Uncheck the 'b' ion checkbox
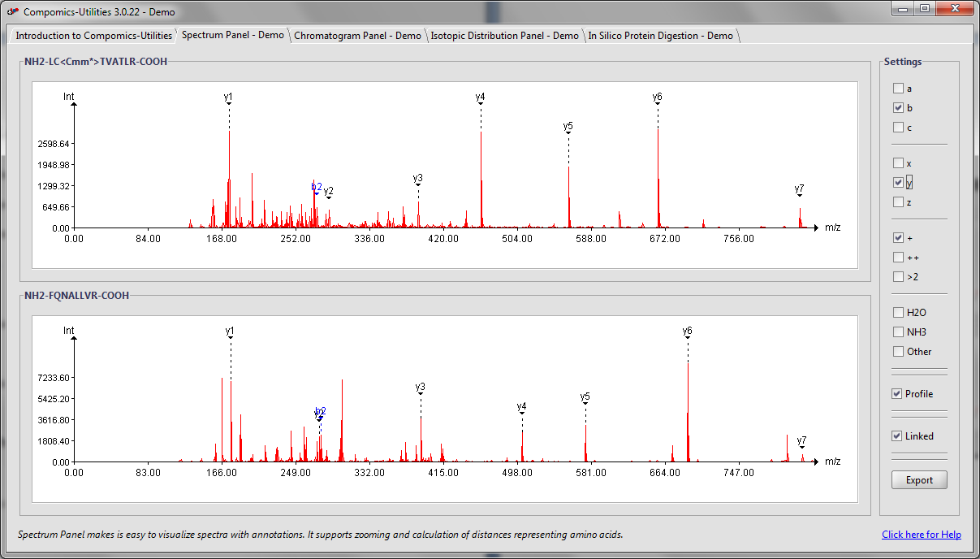 pos(898,108)
